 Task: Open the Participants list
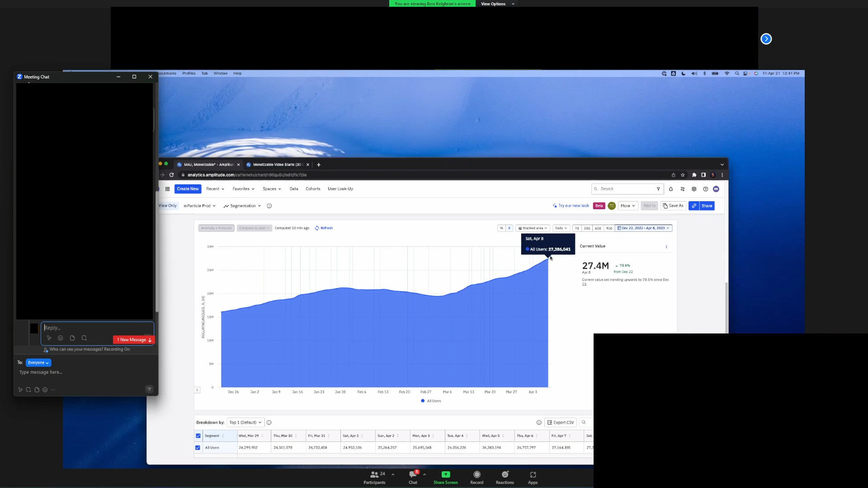374,477
